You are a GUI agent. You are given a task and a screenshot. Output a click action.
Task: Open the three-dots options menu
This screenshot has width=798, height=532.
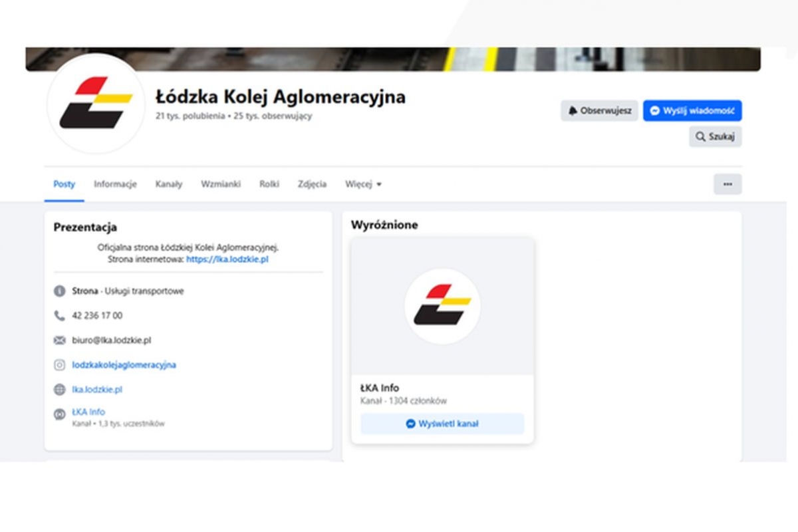coord(728,184)
